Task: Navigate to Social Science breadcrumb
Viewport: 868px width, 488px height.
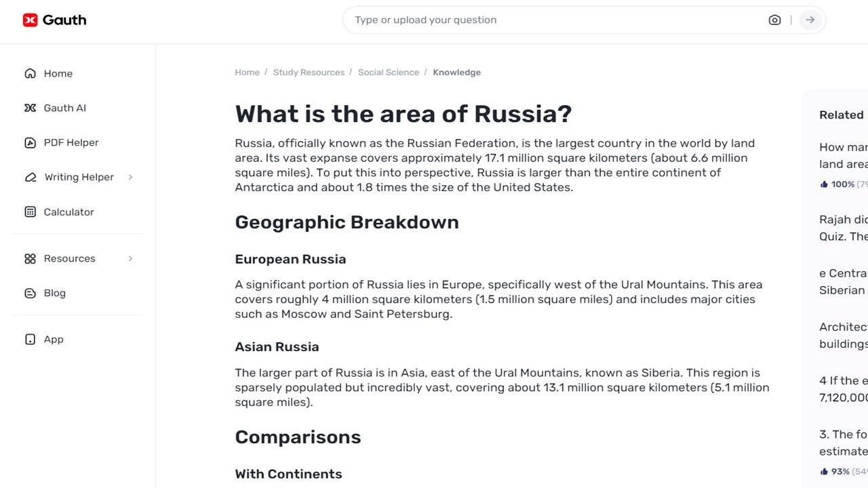Action: click(x=389, y=73)
